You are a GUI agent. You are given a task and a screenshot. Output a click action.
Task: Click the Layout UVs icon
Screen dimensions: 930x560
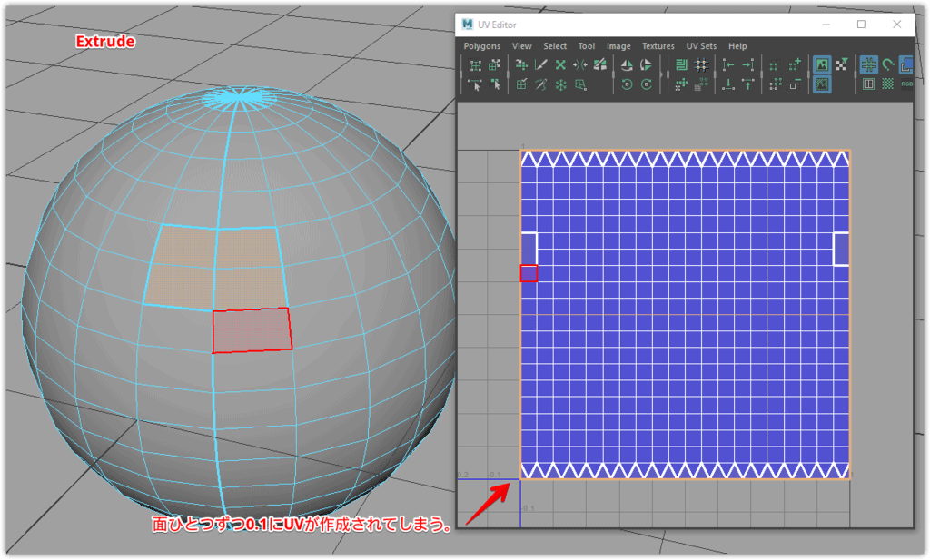[x=682, y=65]
